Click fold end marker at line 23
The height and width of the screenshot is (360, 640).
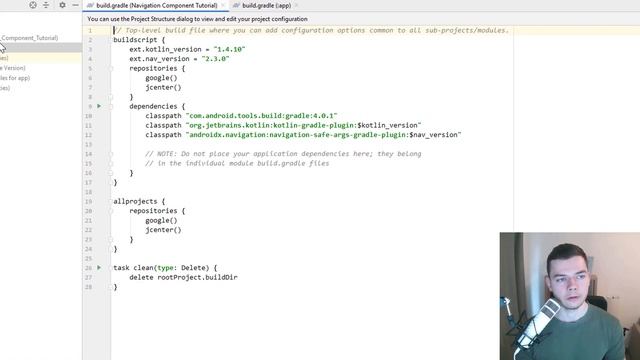click(x=111, y=240)
